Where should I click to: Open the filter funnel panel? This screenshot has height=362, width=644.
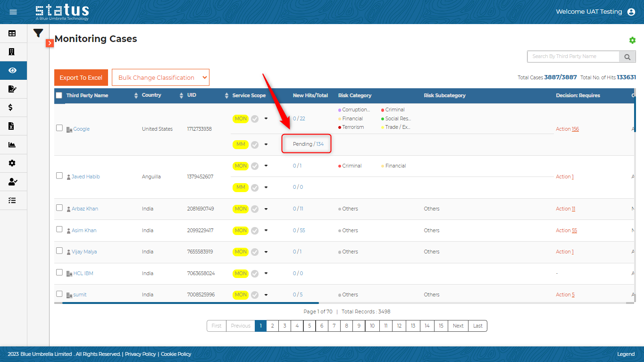pos(38,33)
